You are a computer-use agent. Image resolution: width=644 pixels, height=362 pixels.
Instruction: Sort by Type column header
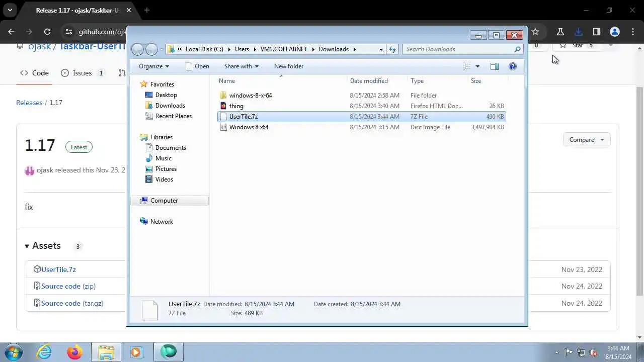click(x=417, y=81)
